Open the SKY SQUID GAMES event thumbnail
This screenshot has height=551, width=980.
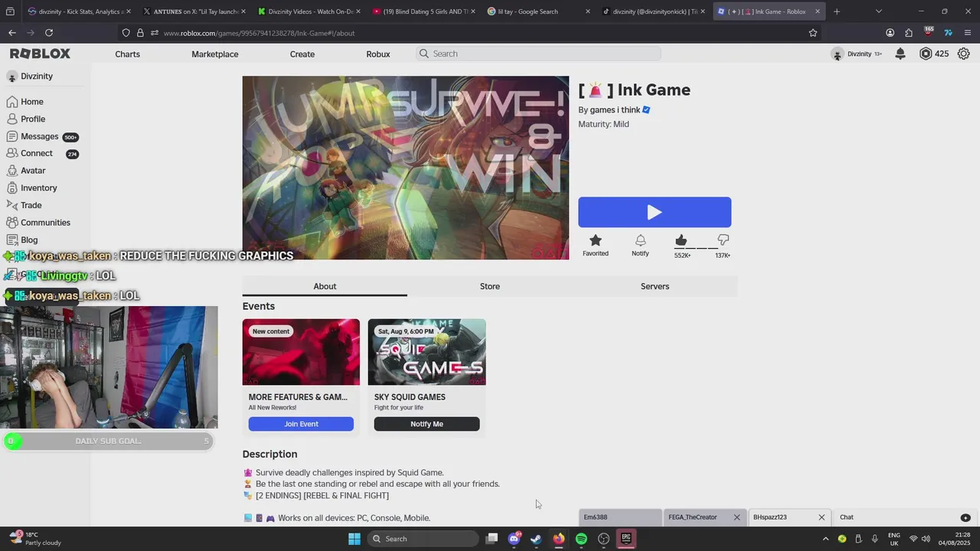426,352
